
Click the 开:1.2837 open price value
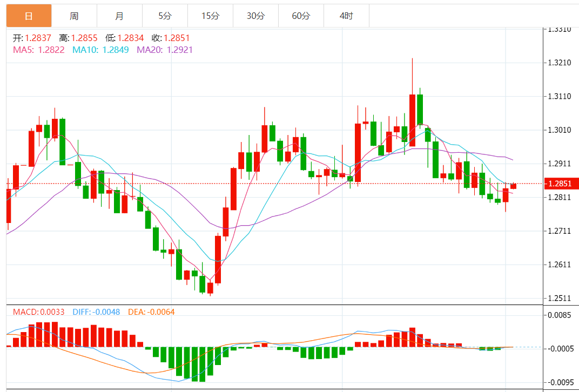click(x=32, y=38)
